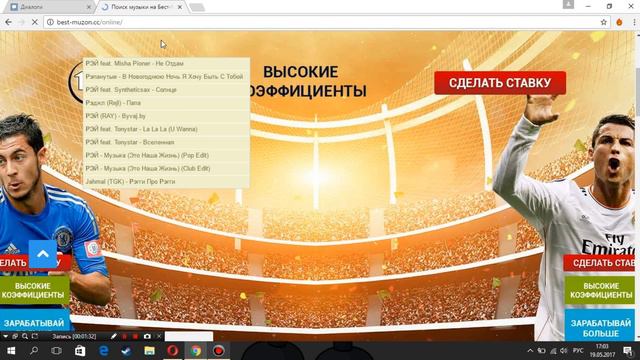Click the left green ВЫСОКИЕ КОЭФФИЦИЕНТЫ button
Screen dimensions: 640x360
point(35,290)
